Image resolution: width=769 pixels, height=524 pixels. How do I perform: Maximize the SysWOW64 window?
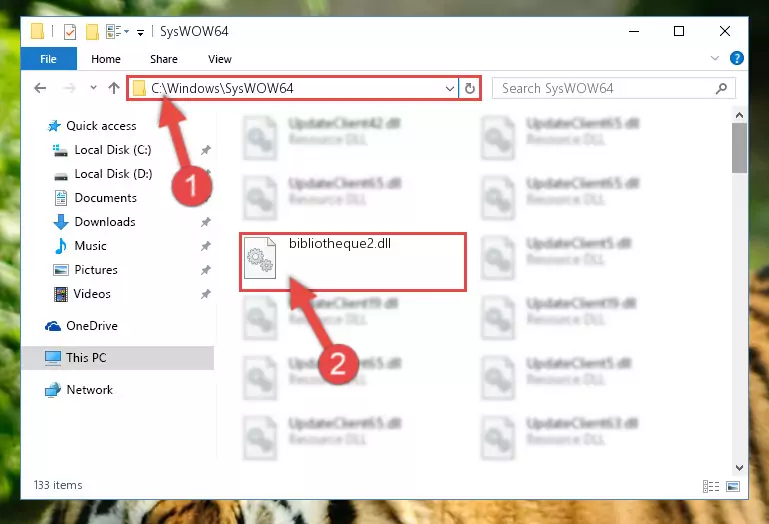[679, 31]
